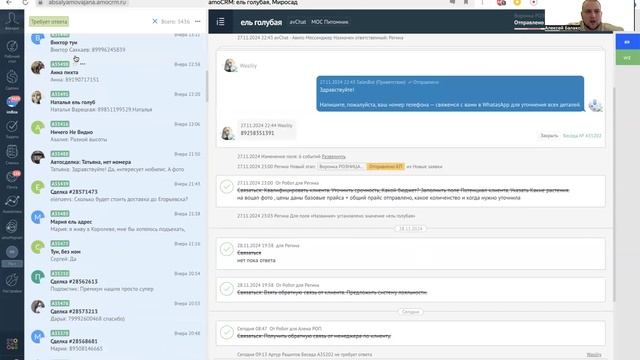This screenshot has height=360, width=640.
Task: Open the Ничего Не Видно conversation
Action: point(116,132)
